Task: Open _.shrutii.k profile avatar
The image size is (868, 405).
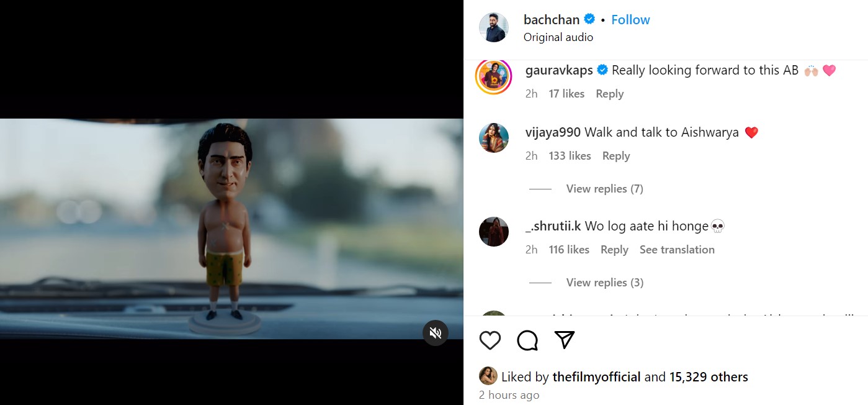Action: pos(494,232)
